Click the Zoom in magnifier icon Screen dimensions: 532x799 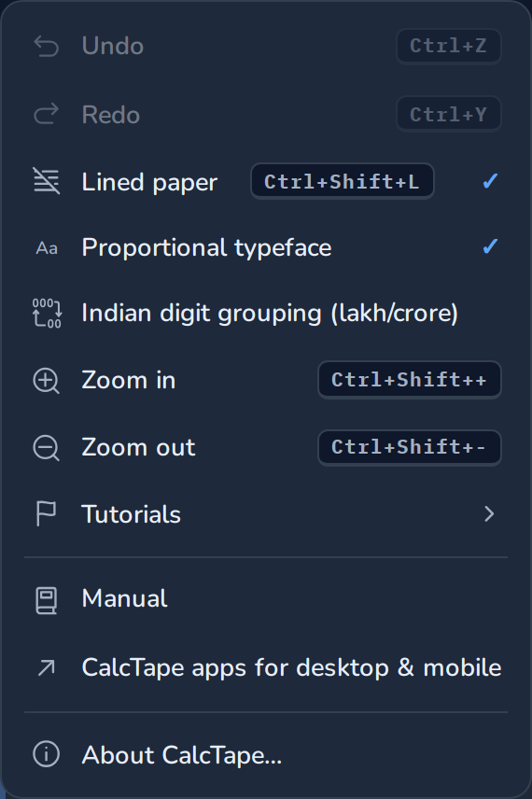click(47, 381)
